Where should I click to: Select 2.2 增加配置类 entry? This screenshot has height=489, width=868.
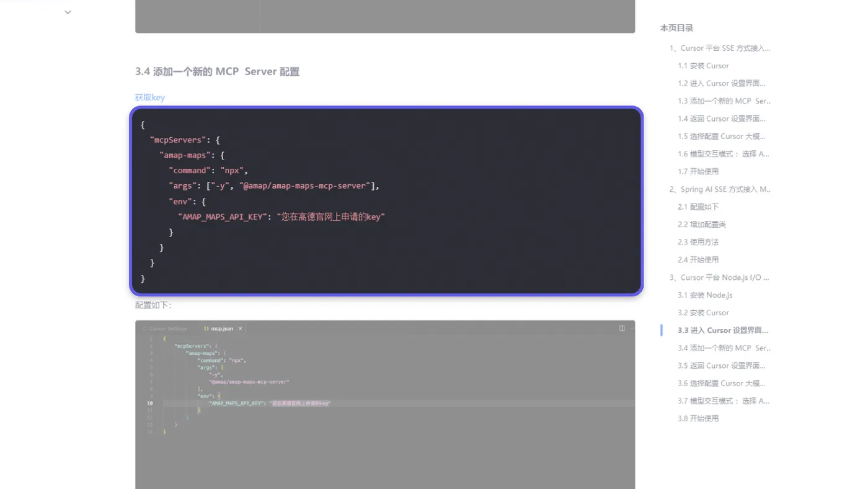(702, 225)
